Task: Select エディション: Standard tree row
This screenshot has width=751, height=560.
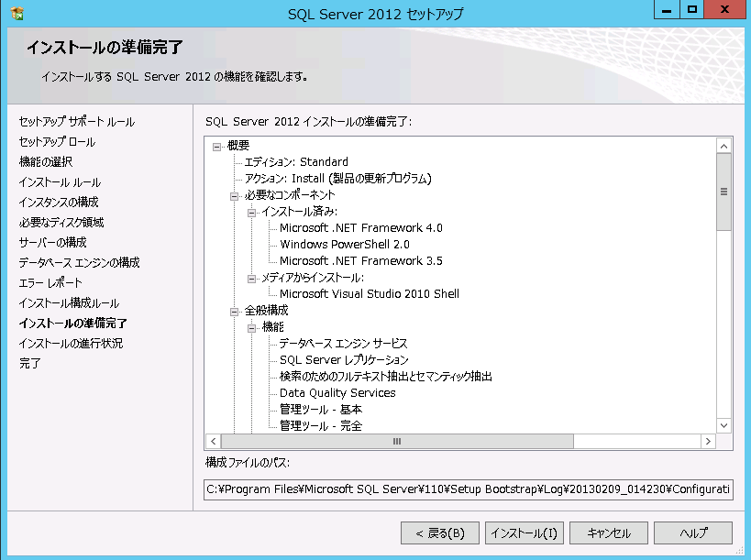Action: [296, 162]
